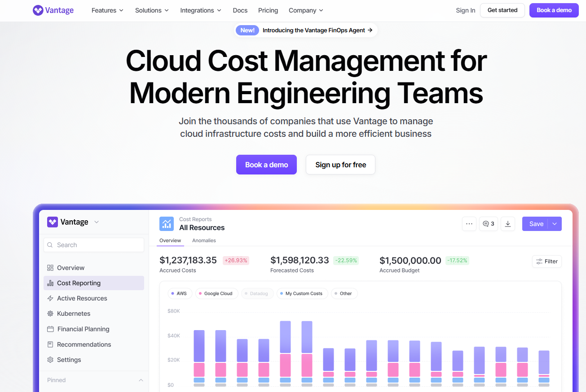Enable the Datadog legend chip
This screenshot has height=392, width=586.
[257, 293]
